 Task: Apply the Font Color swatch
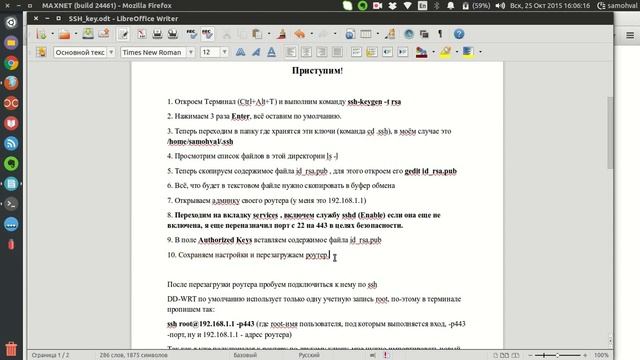pyautogui.click(x=421, y=52)
